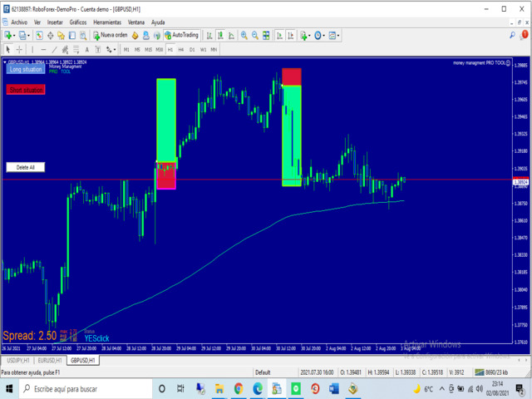532x399 pixels.
Task: Expand the GBPUSD,H1 chart corner triangle
Action: click(x=5, y=62)
